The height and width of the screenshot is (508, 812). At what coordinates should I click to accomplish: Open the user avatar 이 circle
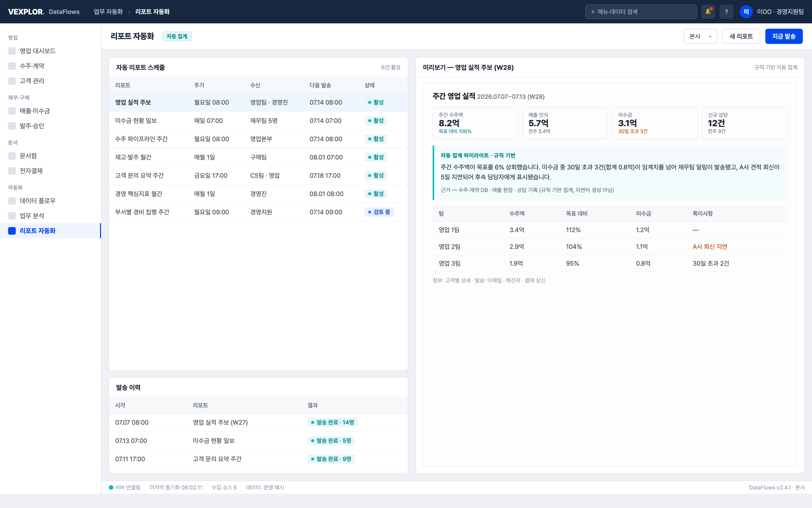click(746, 12)
